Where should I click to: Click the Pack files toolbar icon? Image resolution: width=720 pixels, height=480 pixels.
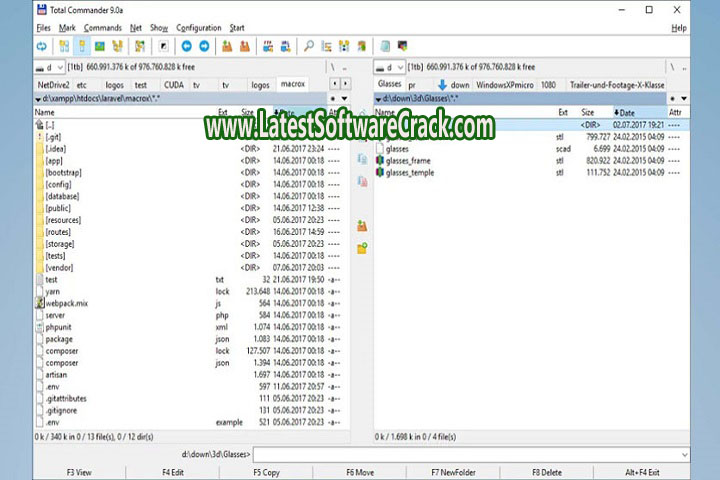(x=228, y=46)
